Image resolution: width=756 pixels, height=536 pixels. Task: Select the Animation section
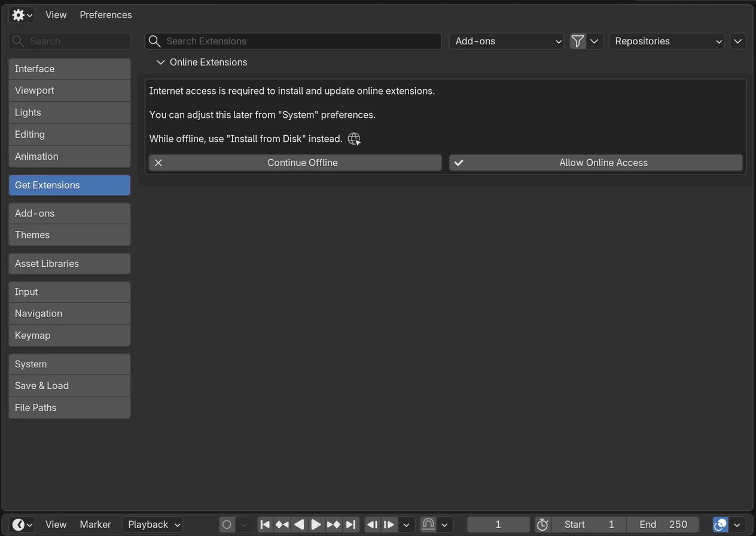69,156
